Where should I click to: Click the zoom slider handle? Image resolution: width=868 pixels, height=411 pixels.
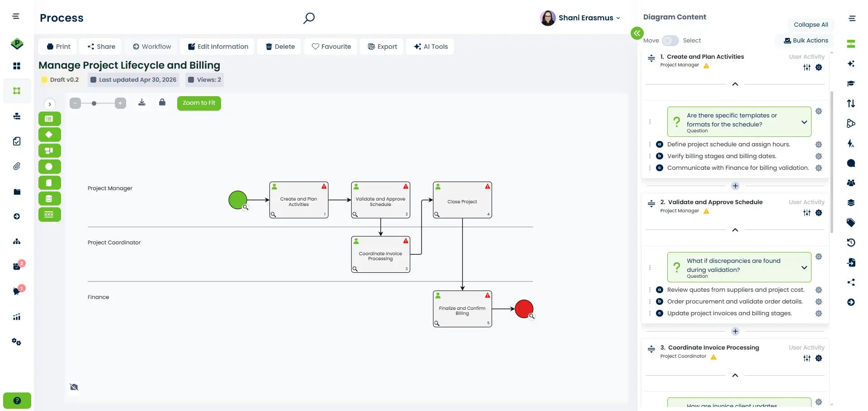94,103
